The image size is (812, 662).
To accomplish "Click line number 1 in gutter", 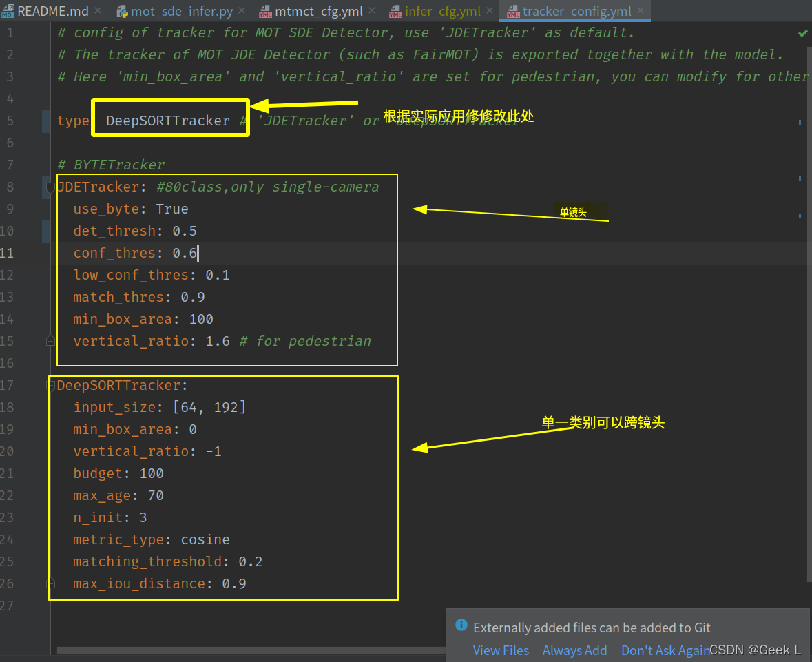I will [x=10, y=32].
